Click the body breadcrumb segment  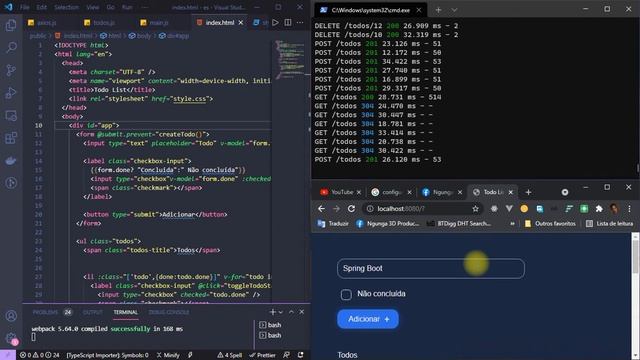pos(140,36)
